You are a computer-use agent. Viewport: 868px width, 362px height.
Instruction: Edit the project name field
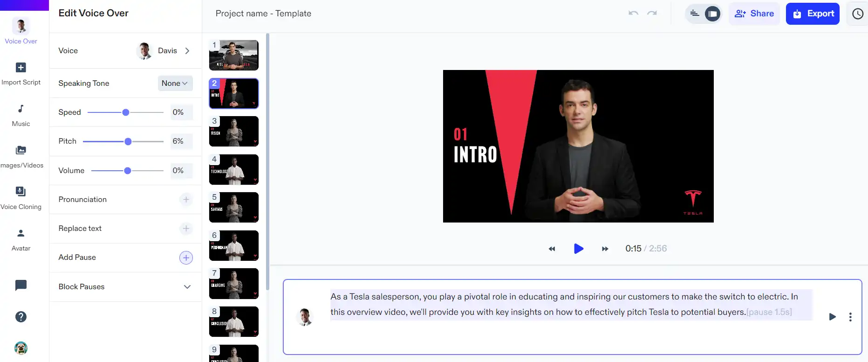pos(263,14)
